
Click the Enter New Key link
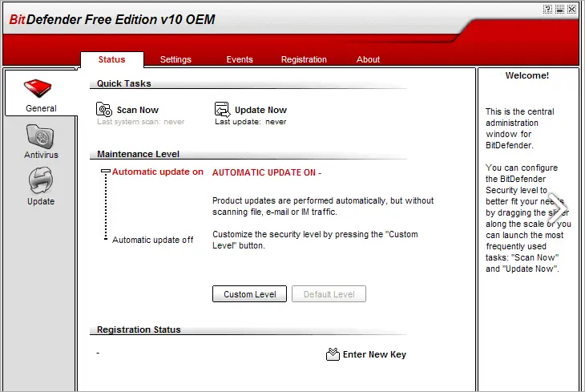[374, 354]
